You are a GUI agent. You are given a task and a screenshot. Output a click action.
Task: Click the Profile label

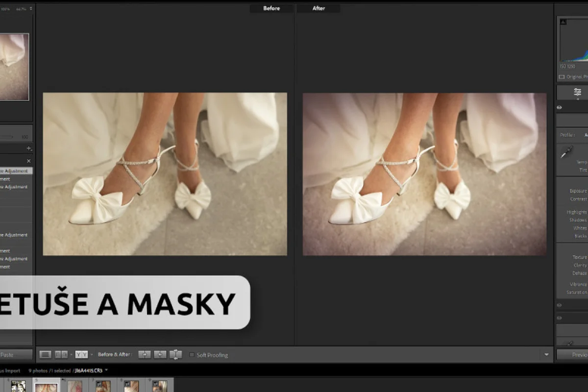[568, 135]
